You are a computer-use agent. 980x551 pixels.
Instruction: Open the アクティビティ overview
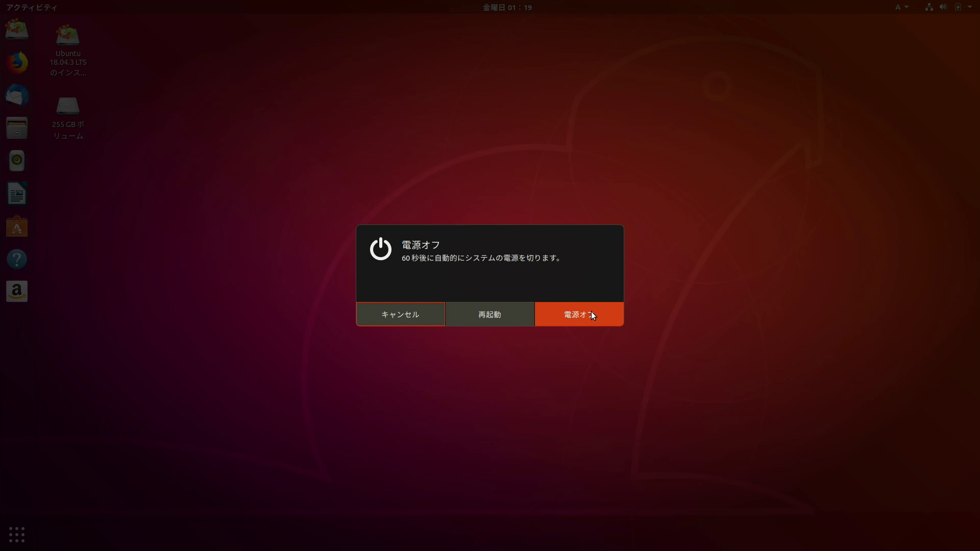click(x=32, y=7)
